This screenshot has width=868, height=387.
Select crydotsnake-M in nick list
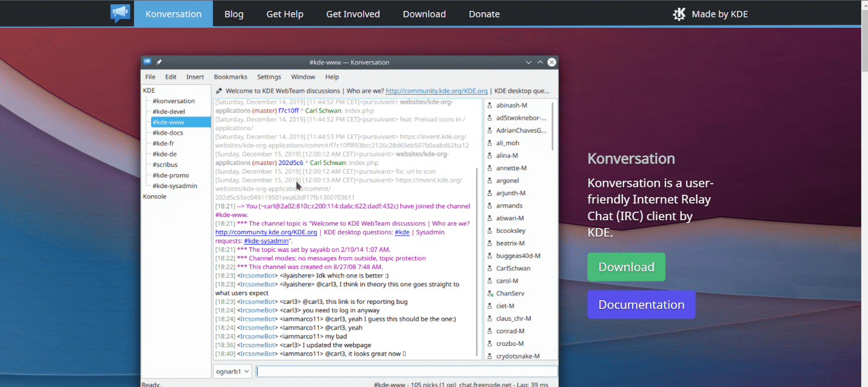point(517,356)
